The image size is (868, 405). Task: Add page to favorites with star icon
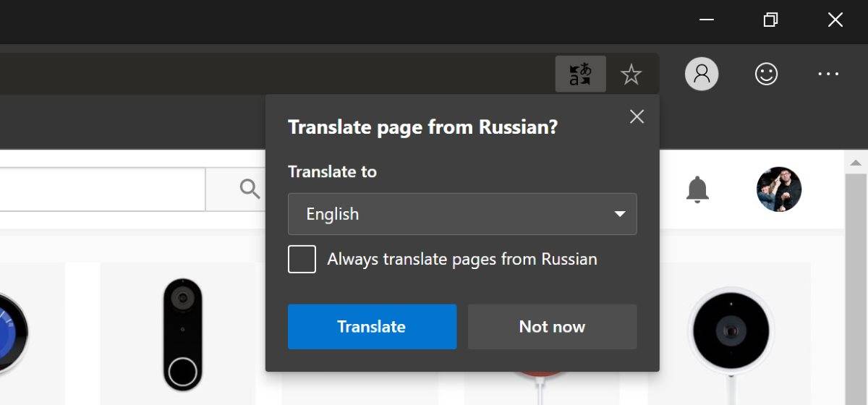[x=631, y=74]
